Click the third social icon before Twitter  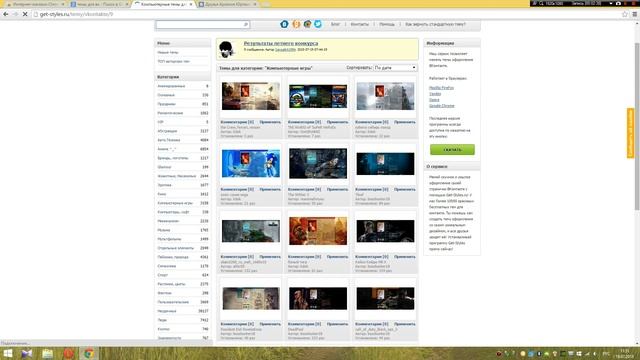point(307,24)
